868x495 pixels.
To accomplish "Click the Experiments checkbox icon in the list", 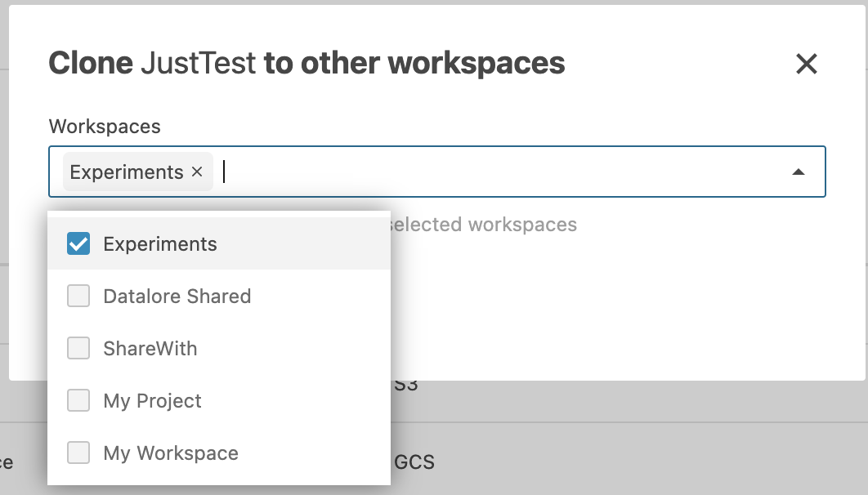I will pos(78,243).
